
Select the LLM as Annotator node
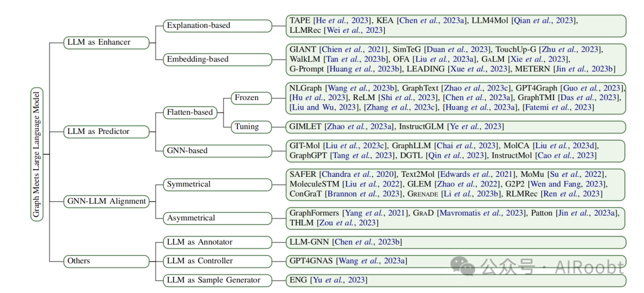tap(217, 242)
